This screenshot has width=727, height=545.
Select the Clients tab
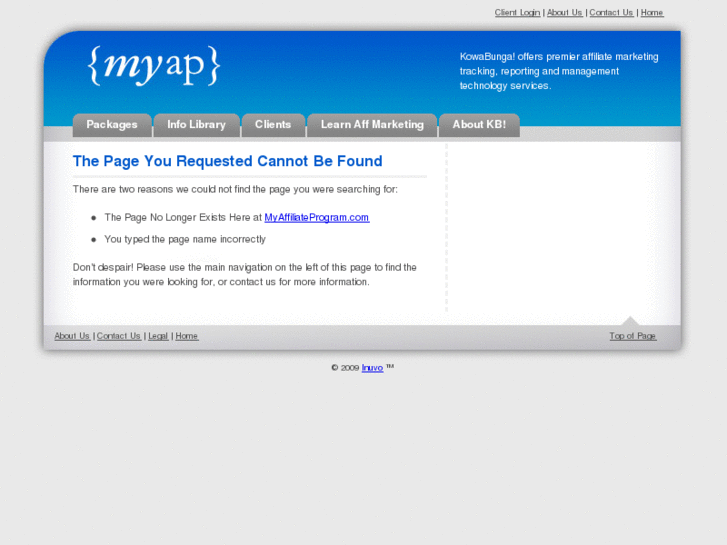click(273, 125)
